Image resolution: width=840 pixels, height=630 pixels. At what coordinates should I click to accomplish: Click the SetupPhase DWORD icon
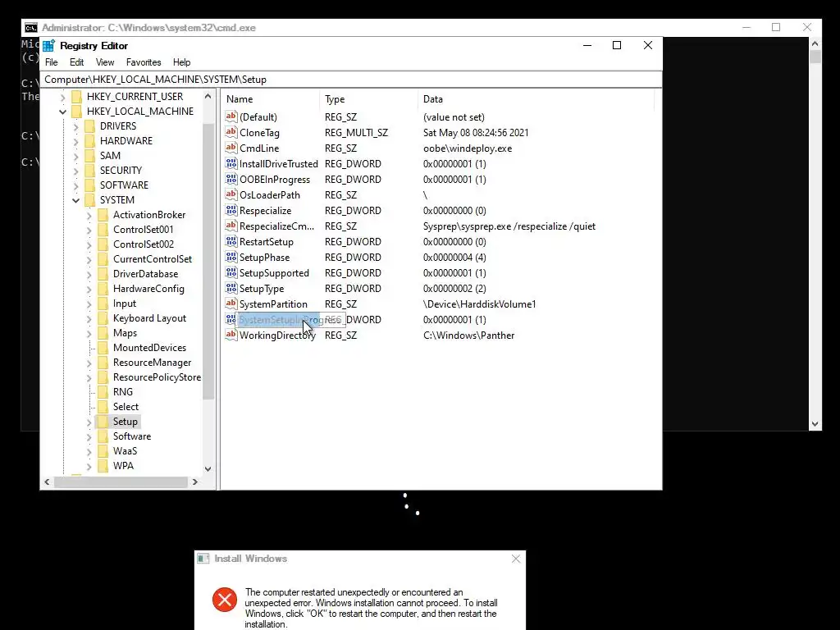231,257
